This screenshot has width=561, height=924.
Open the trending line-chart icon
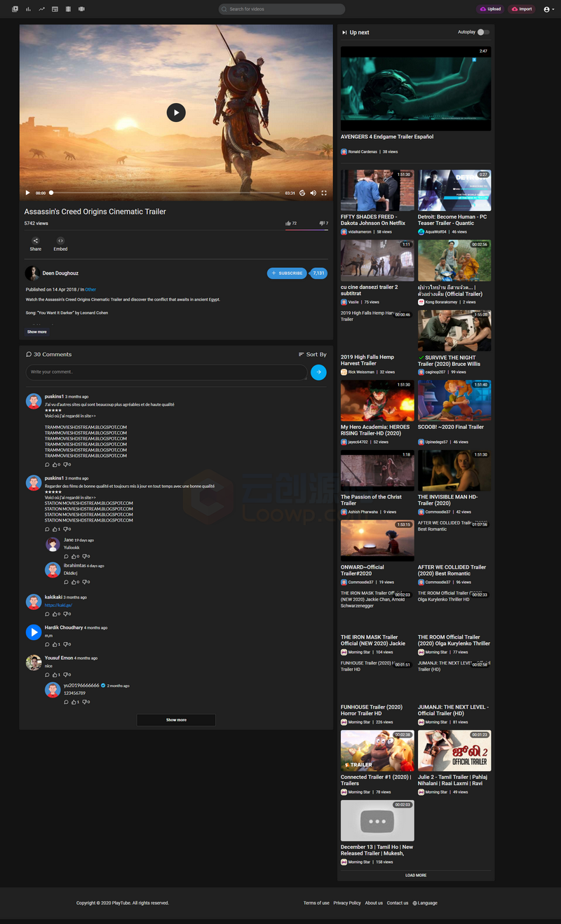[x=41, y=9]
